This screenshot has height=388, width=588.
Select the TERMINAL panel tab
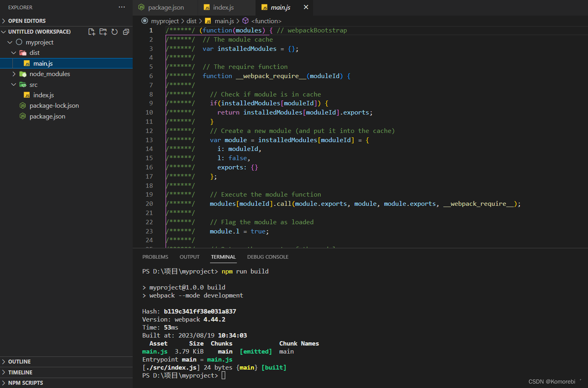[224, 257]
